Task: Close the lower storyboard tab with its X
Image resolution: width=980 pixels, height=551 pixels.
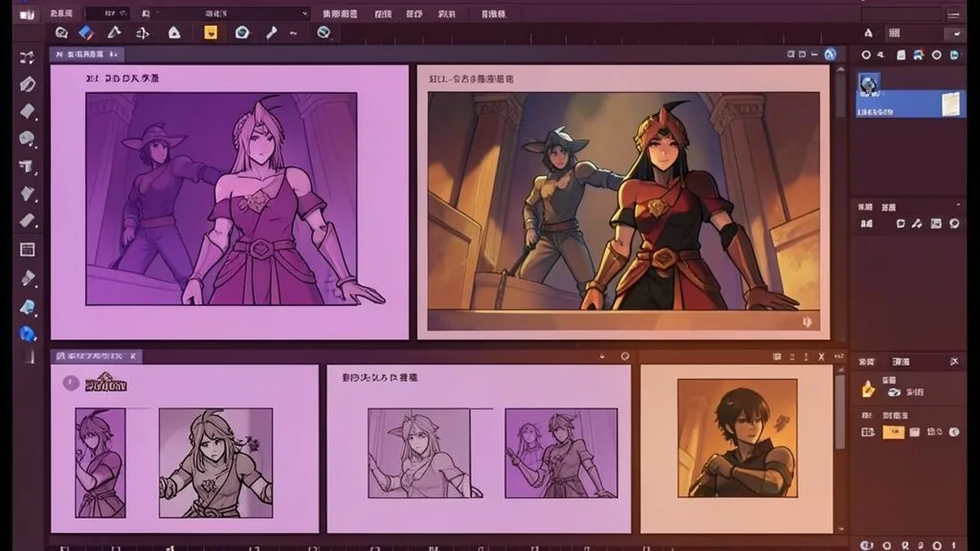Action: tap(133, 356)
